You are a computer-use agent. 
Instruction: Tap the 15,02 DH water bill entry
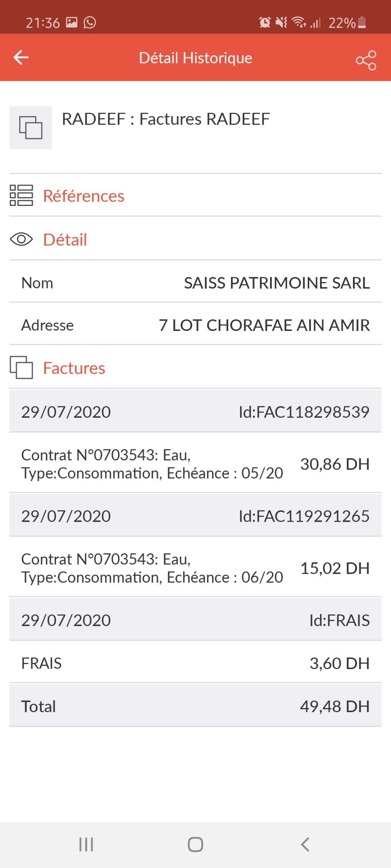195,568
